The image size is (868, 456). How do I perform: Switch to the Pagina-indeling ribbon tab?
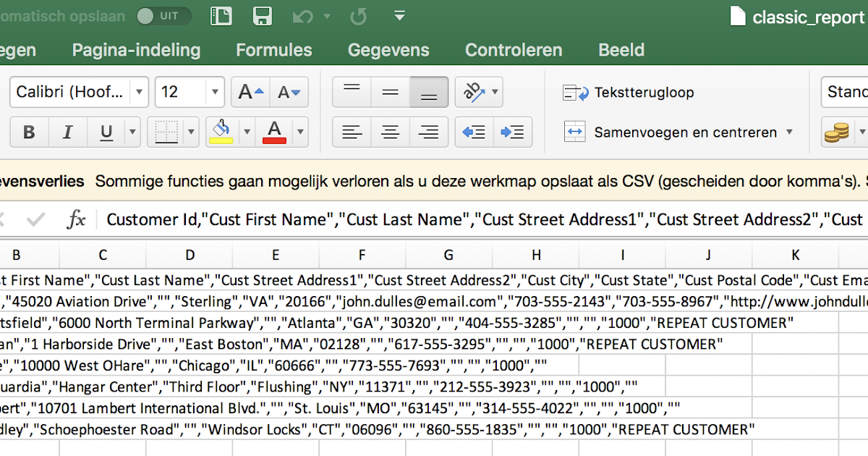point(136,50)
